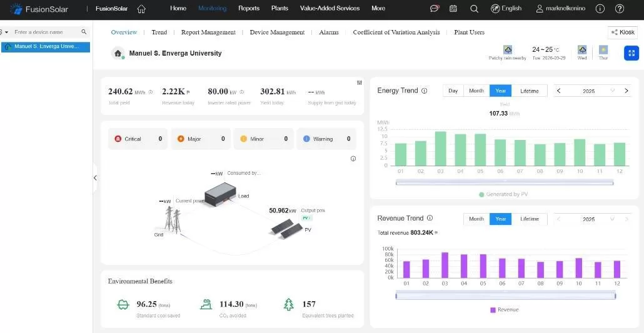Click the user profile icon

[540, 9]
